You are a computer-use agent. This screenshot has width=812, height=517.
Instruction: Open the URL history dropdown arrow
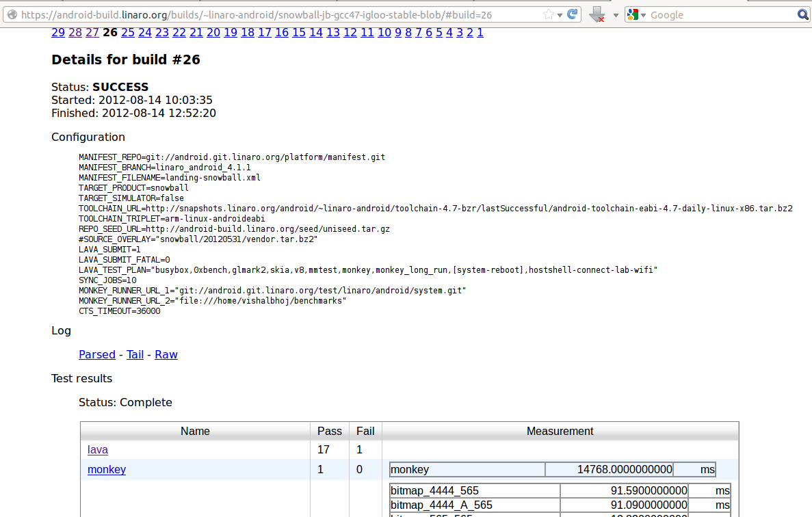560,15
